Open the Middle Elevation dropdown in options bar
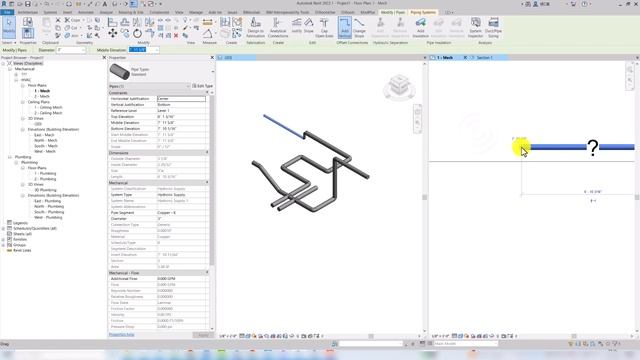This screenshot has width=640, height=360. coord(156,50)
